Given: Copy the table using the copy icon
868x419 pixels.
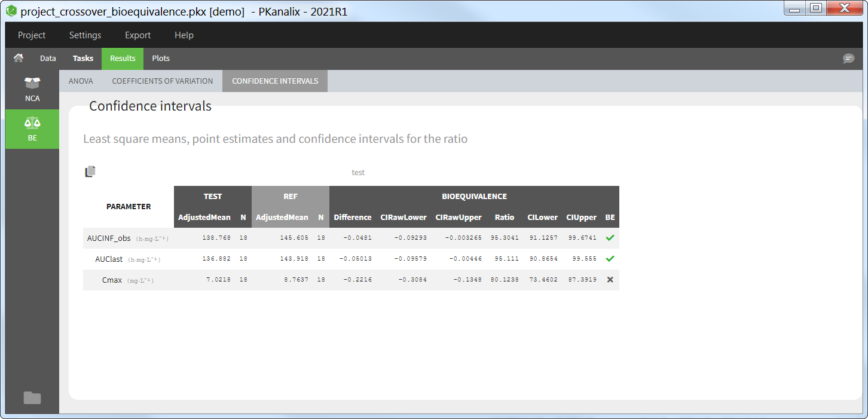Looking at the screenshot, I should point(90,172).
